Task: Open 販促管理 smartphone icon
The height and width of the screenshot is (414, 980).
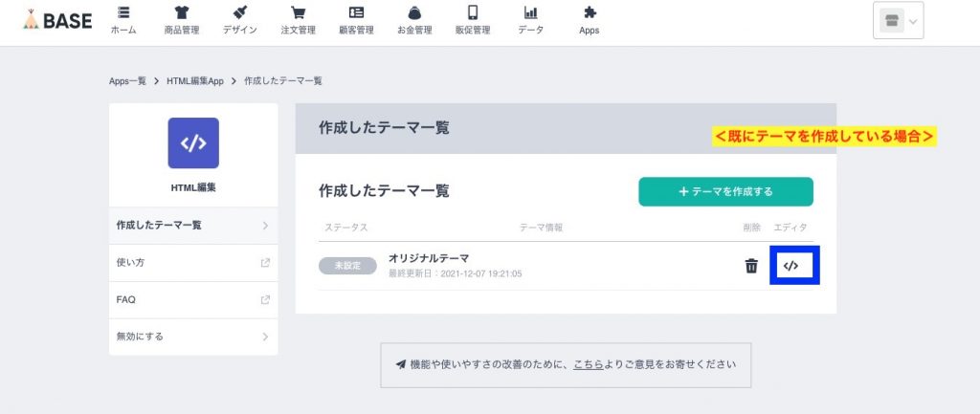Action: point(472,13)
